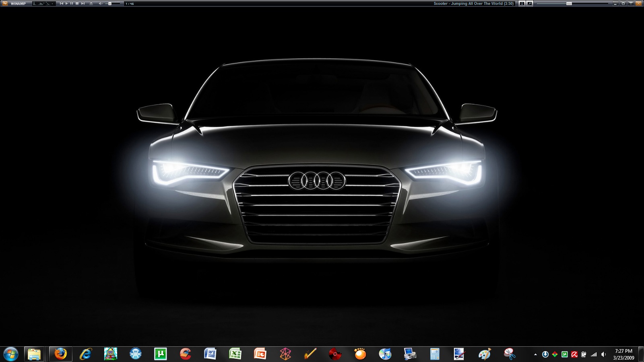
Task: Open the blue snowflake star taskbar icon
Action: pos(135,354)
